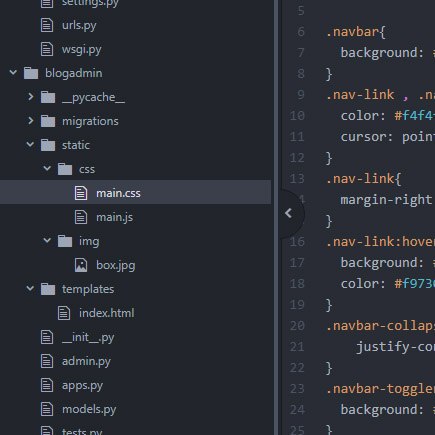435x435 pixels.
Task: Open main.js in the tree
Action: pyautogui.click(x=114, y=217)
